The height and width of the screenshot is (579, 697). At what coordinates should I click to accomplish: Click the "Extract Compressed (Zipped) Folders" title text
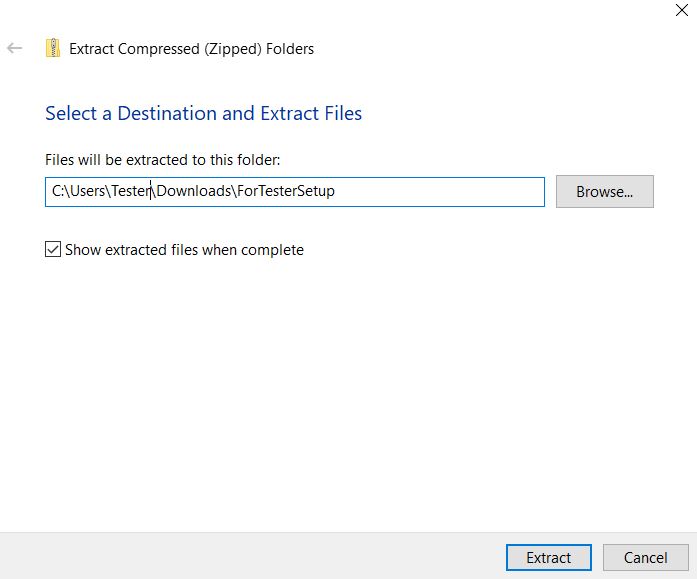191,48
